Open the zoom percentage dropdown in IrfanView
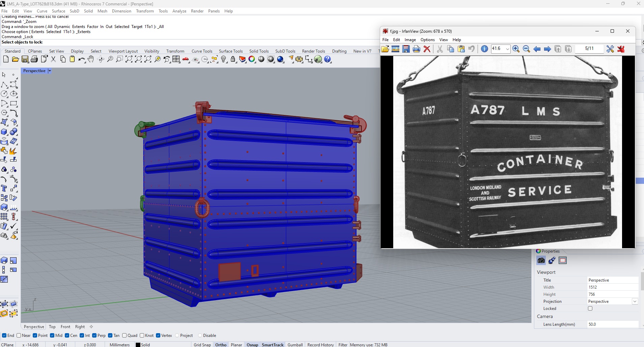The image size is (644, 347). tap(507, 49)
